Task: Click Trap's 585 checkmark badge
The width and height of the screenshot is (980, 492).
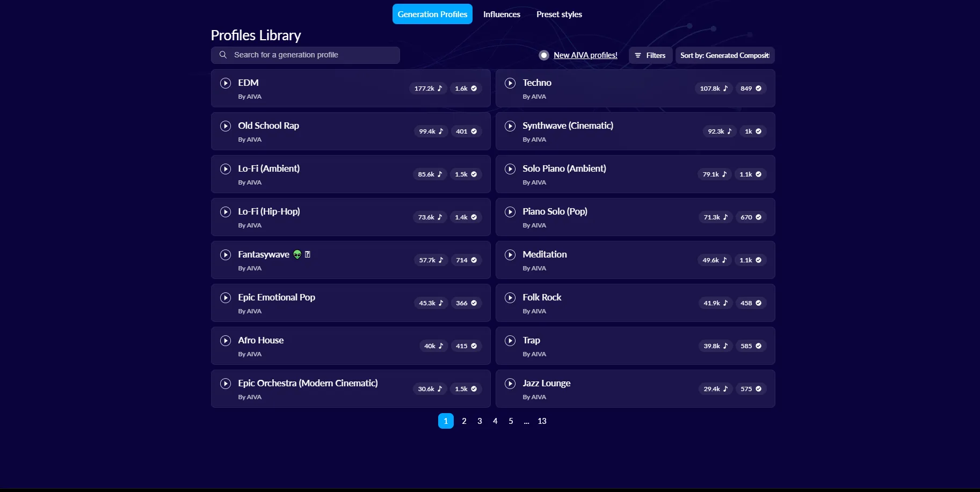Action: tap(751, 346)
